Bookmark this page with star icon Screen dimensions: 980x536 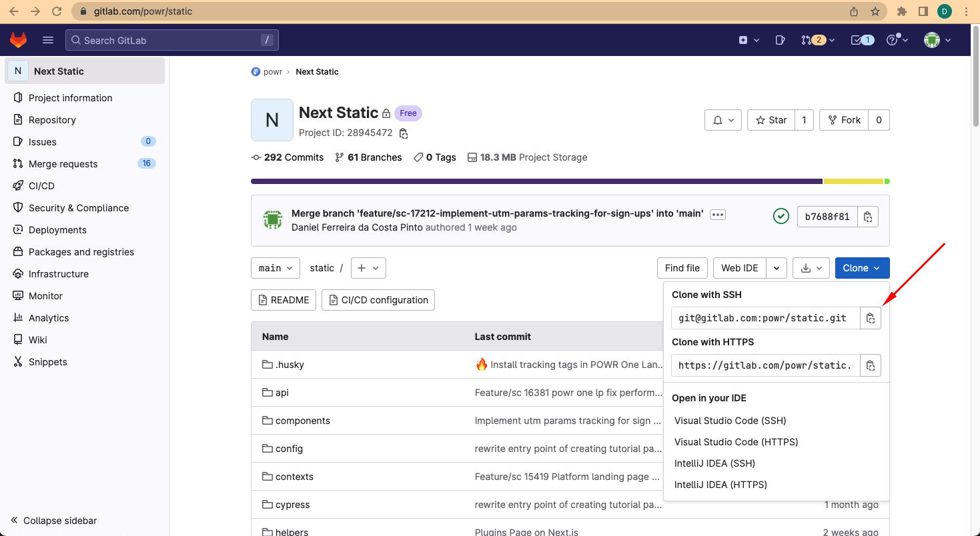click(875, 11)
